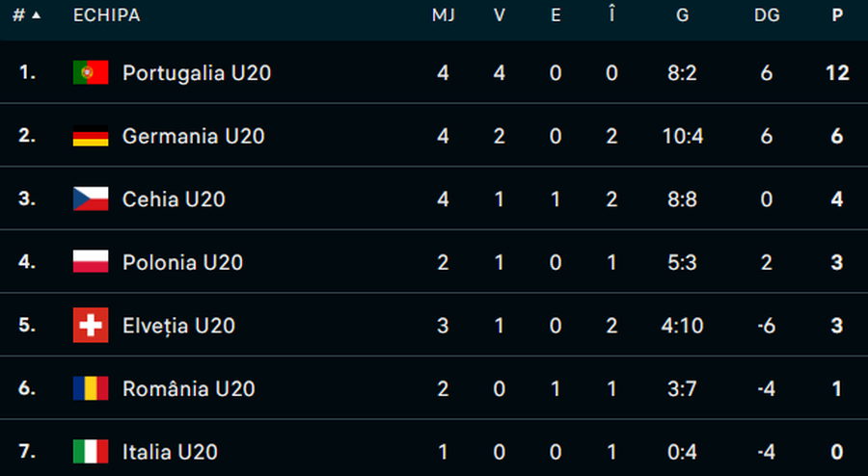Viewport: 868px width, 476px height.
Task: Click the Switzerland flag icon
Action: pos(91,326)
